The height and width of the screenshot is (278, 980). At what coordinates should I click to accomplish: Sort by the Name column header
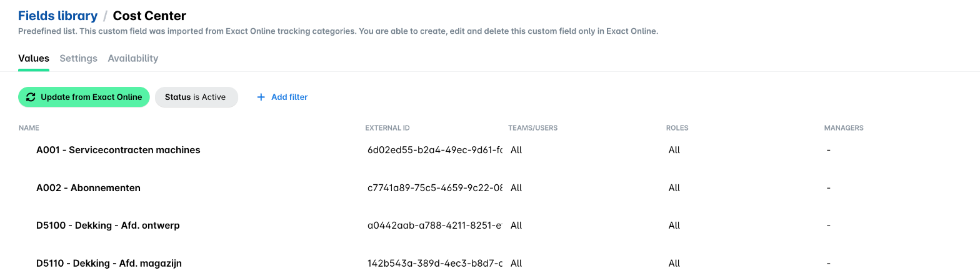click(29, 128)
